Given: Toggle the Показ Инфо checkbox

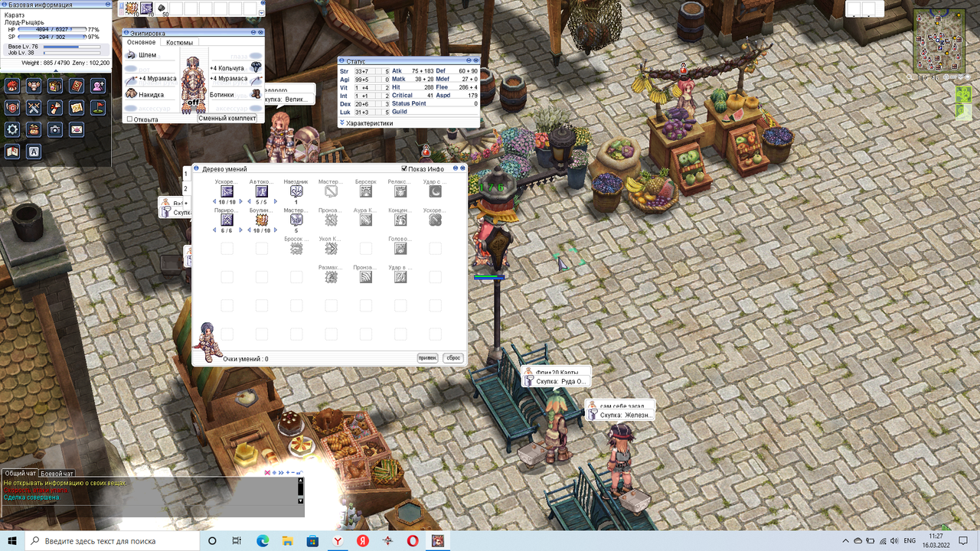Looking at the screenshot, I should tap(405, 168).
